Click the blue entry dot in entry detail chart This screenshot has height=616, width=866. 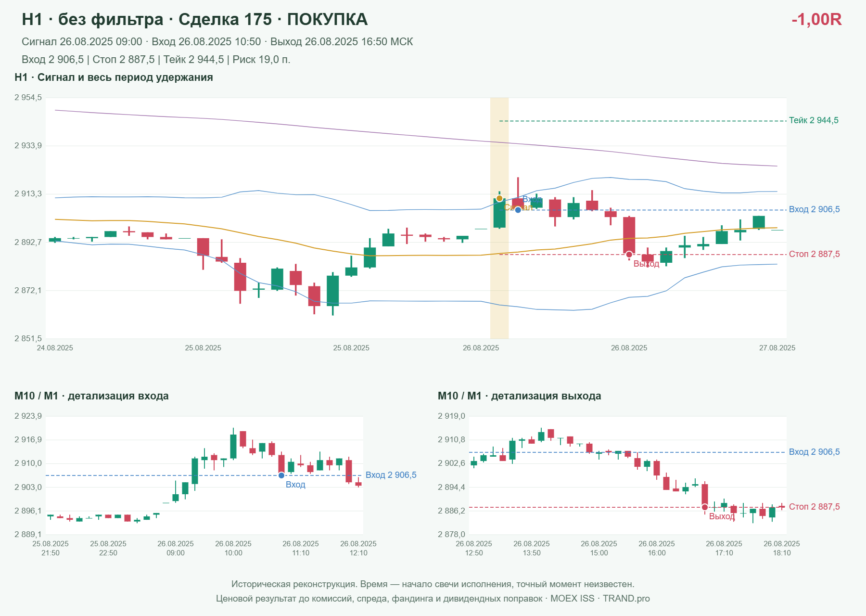[x=281, y=475]
